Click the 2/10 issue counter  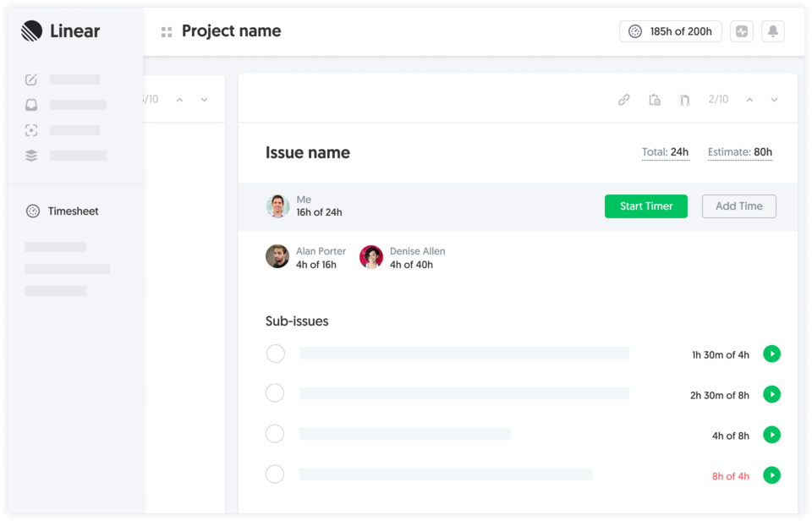pos(718,100)
